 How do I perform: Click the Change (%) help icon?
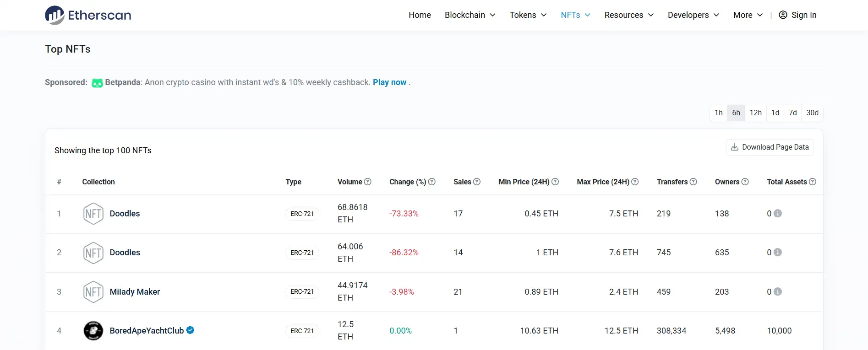click(x=431, y=182)
